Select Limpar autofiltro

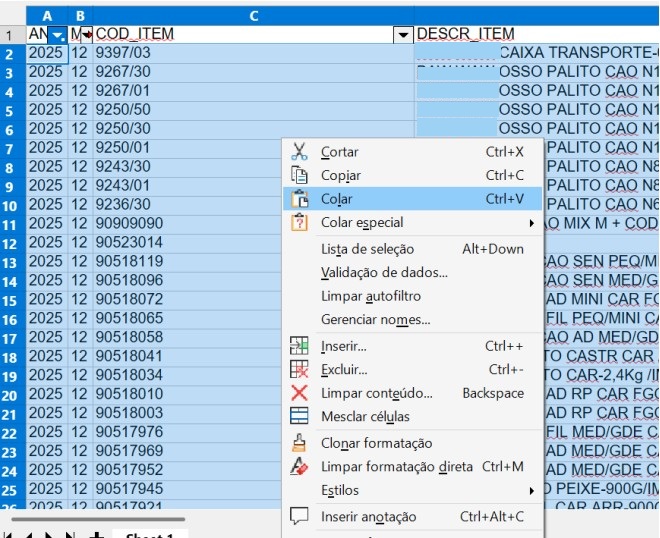click(412, 296)
